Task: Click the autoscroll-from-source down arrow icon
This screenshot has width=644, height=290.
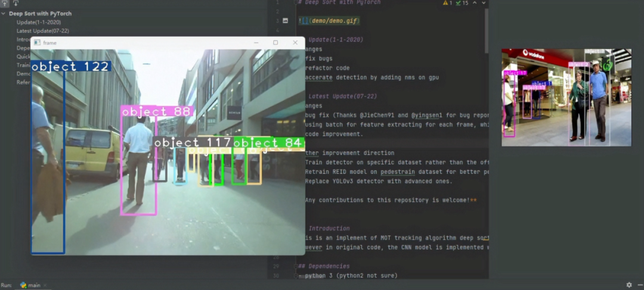Action: pyautogui.click(x=16, y=3)
